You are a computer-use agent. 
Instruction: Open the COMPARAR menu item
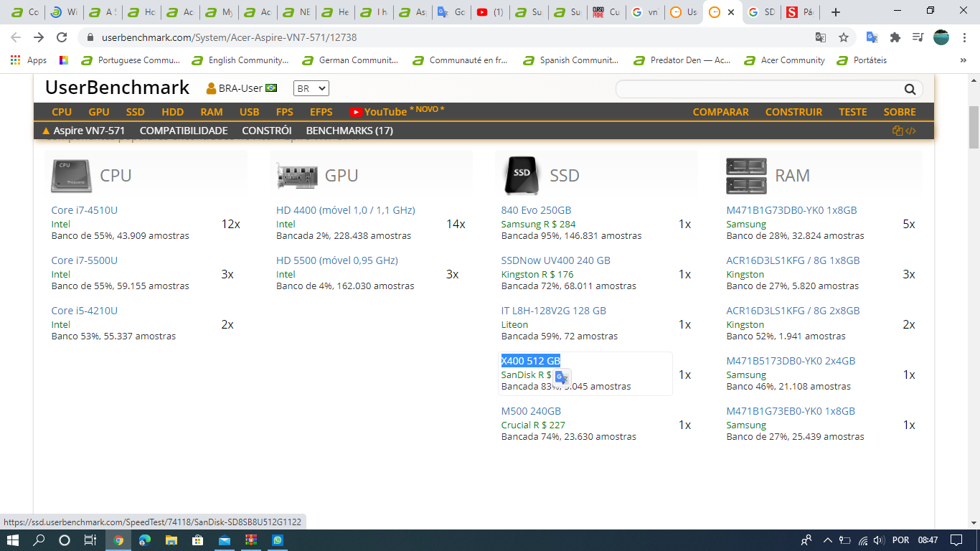721,112
